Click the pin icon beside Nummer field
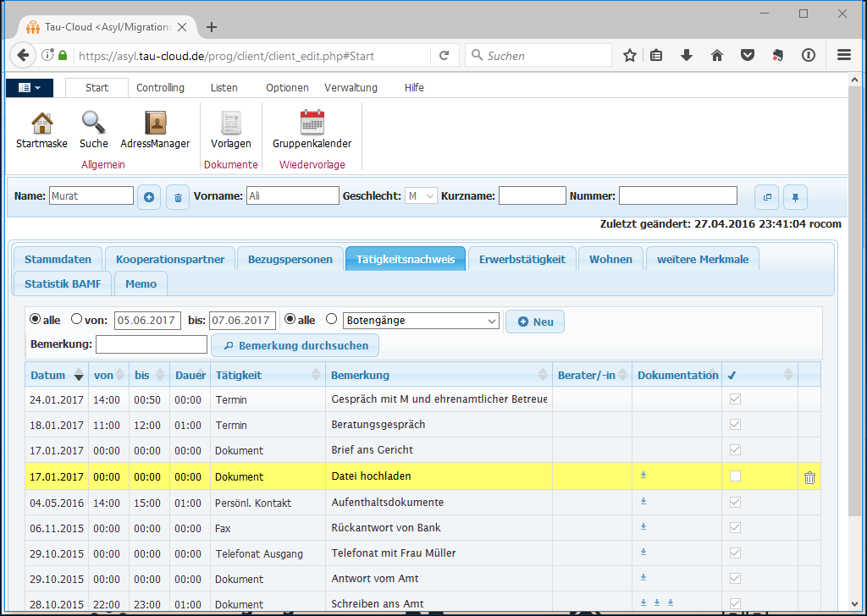 pos(795,196)
